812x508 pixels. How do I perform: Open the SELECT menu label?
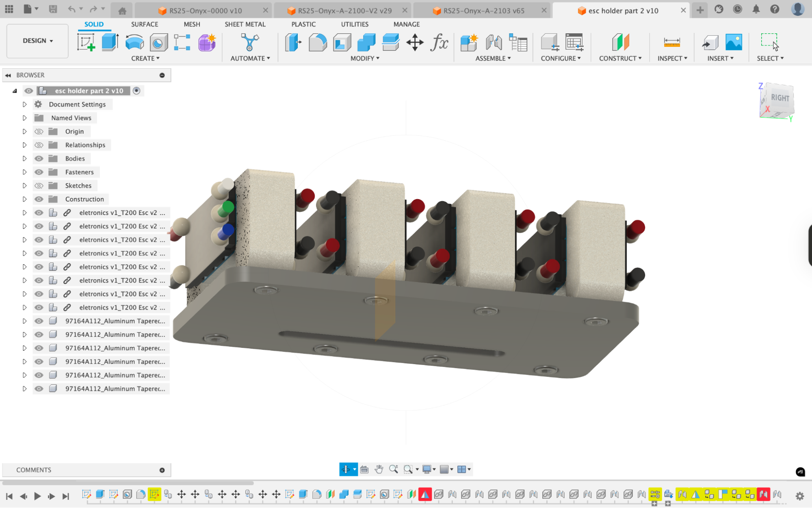(770, 59)
